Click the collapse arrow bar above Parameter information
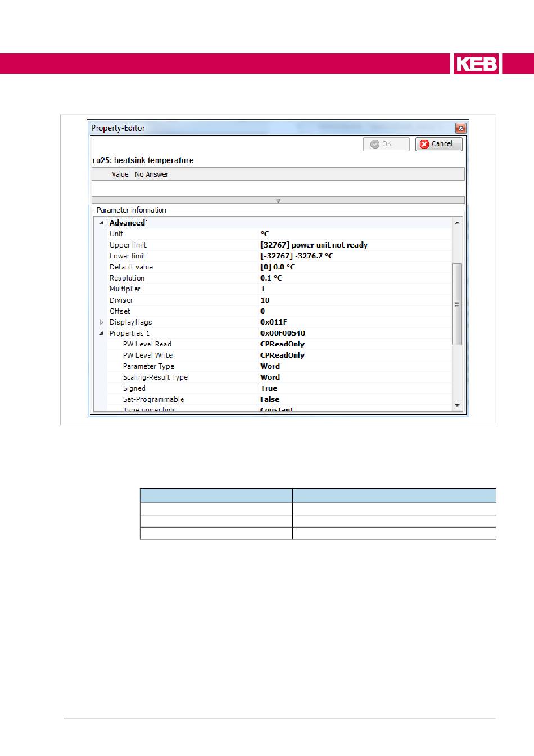The width and height of the screenshot is (534, 756). (x=278, y=200)
